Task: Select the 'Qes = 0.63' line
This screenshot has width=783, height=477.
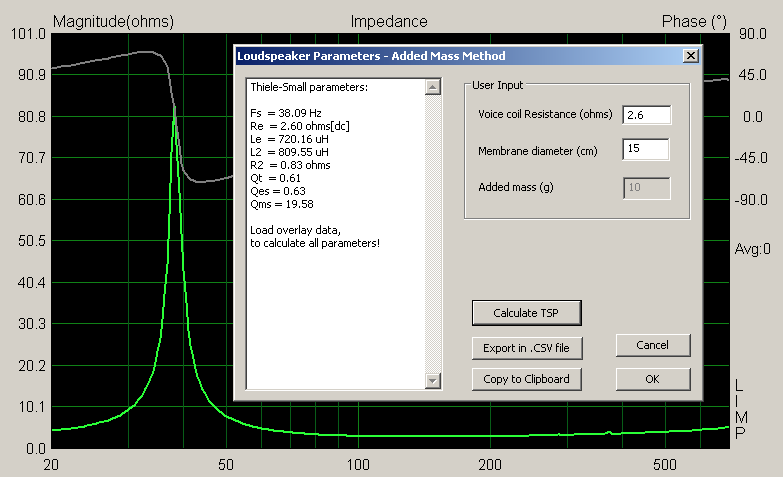Action: [278, 191]
